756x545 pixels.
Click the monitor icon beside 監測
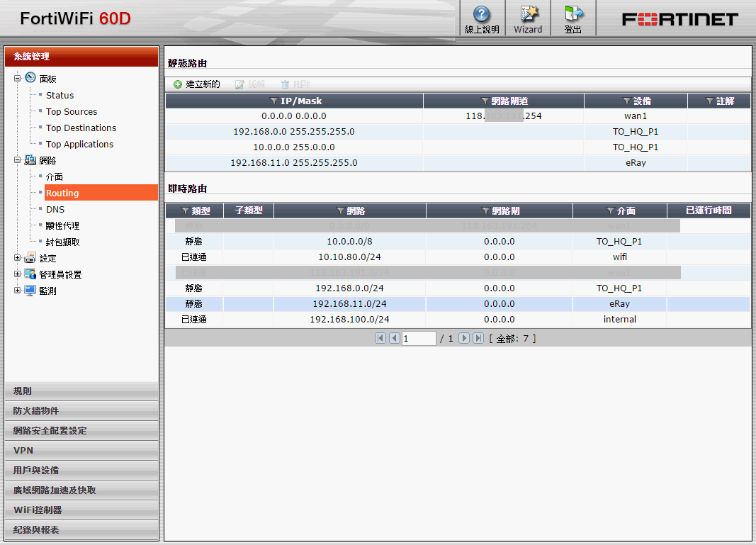30,291
